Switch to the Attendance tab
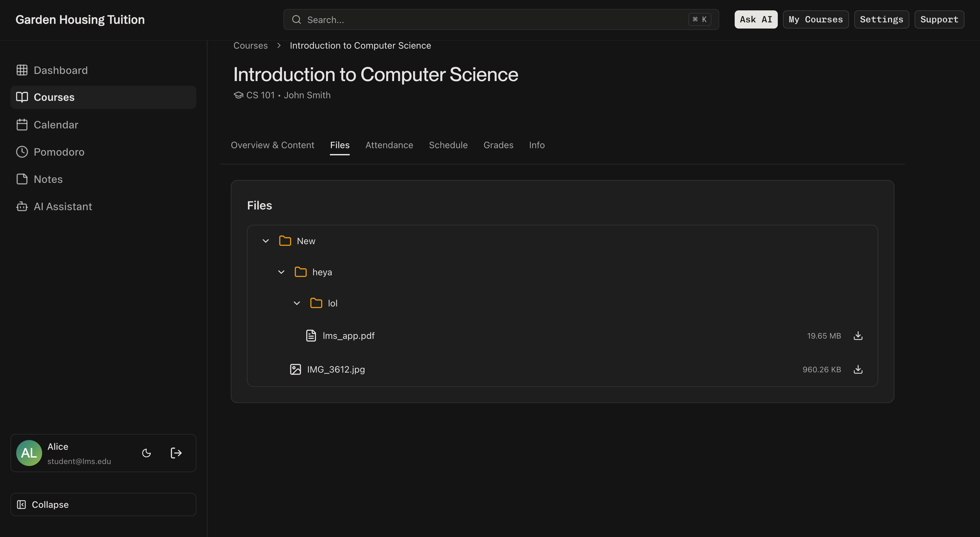This screenshot has height=537, width=980. (389, 145)
